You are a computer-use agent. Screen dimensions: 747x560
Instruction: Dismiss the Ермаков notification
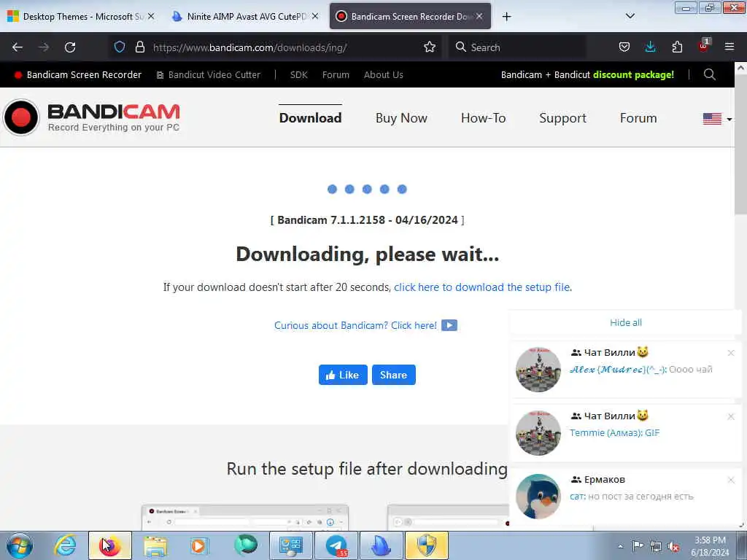click(x=731, y=480)
